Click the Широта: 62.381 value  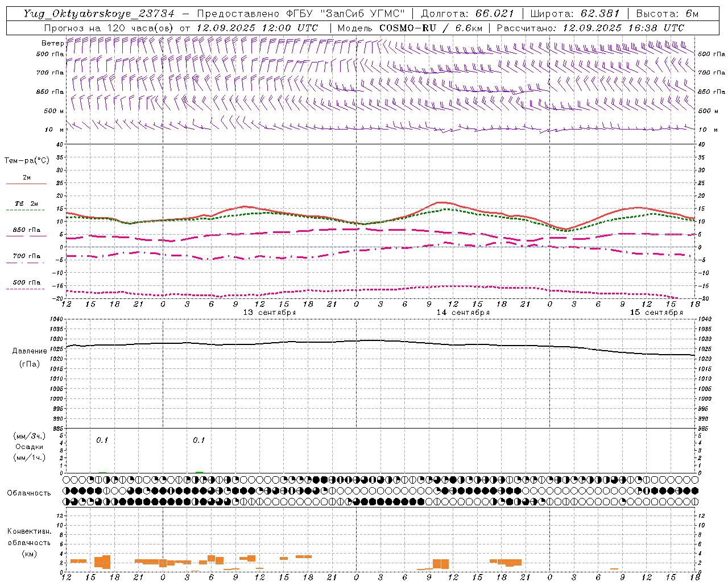coord(575,14)
